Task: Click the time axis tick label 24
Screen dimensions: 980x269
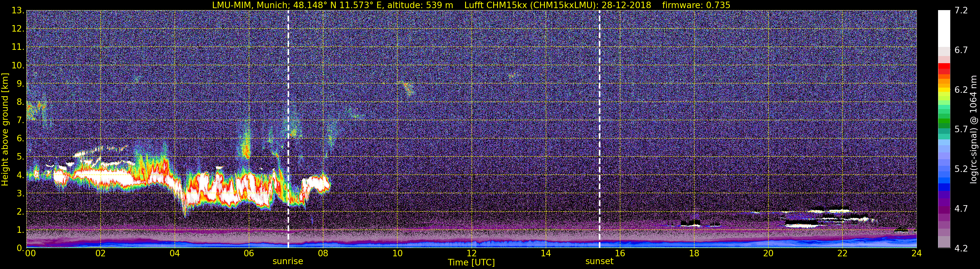Action: coord(917,253)
